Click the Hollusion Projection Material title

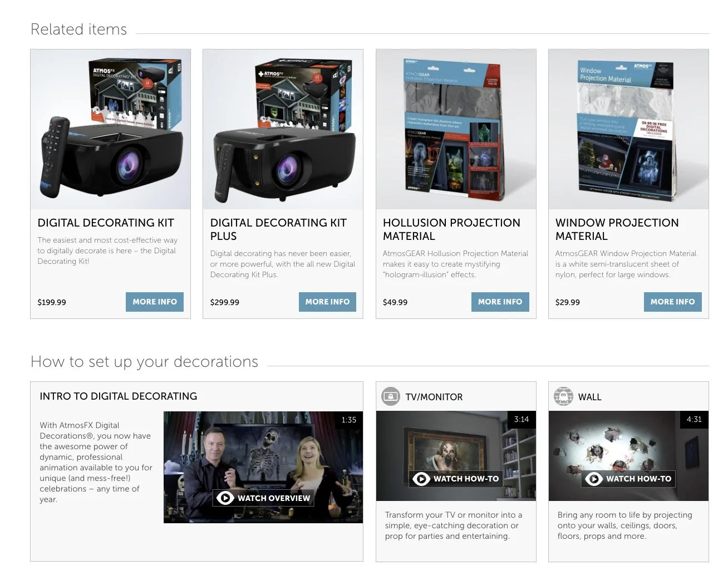(x=451, y=229)
